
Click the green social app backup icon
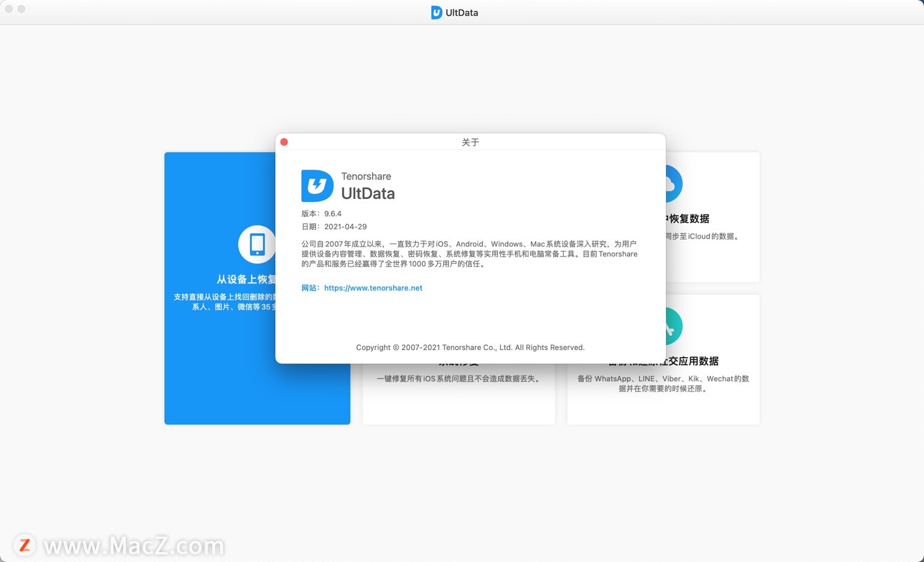point(674,326)
